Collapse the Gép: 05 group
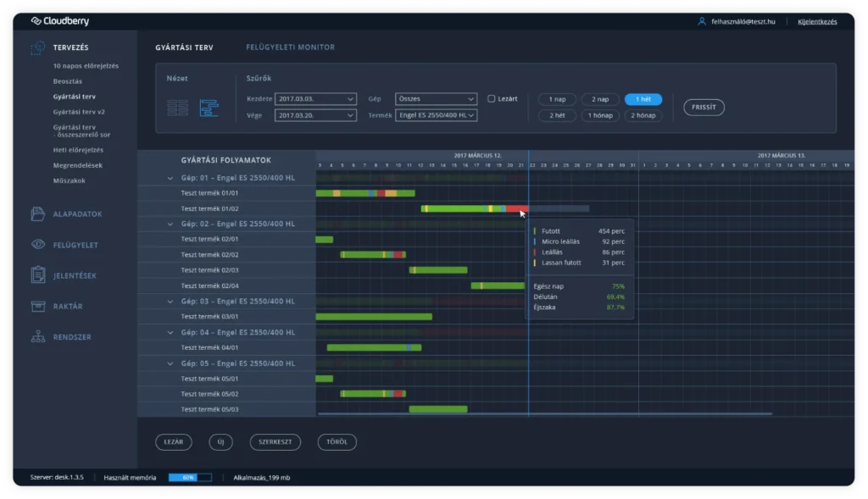868x499 pixels. point(170,363)
